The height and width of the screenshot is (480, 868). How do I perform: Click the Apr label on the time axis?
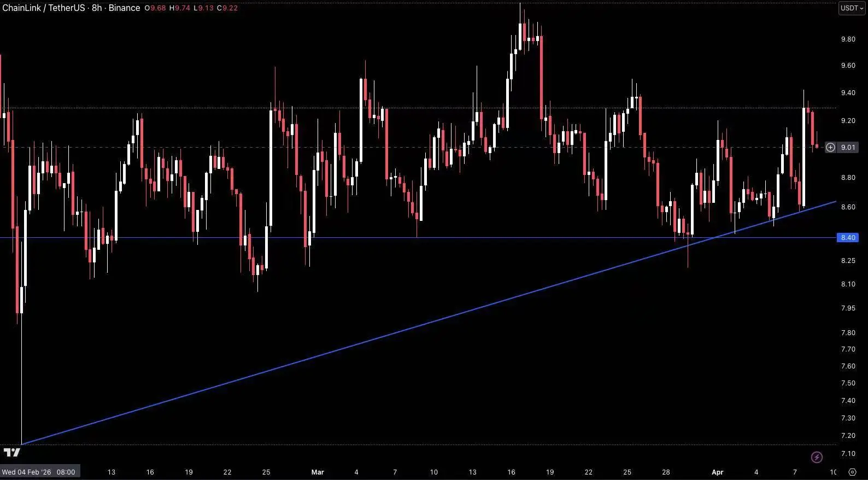(x=717, y=472)
